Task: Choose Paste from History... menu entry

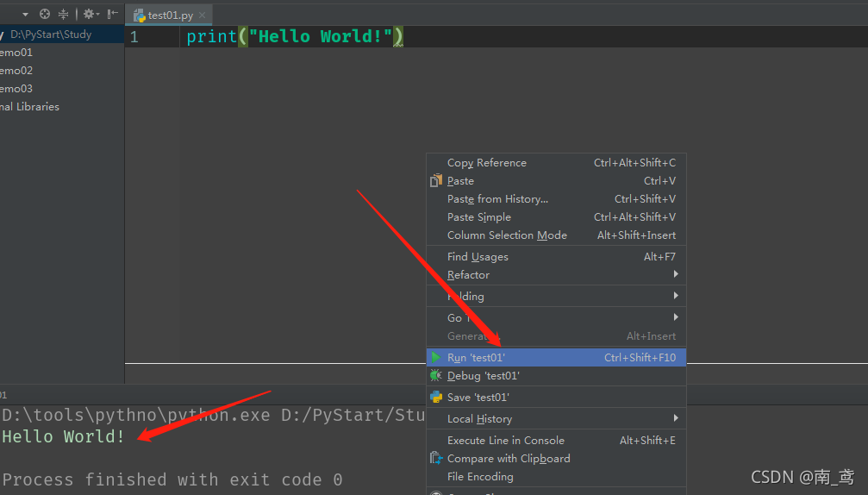Action: (556, 198)
